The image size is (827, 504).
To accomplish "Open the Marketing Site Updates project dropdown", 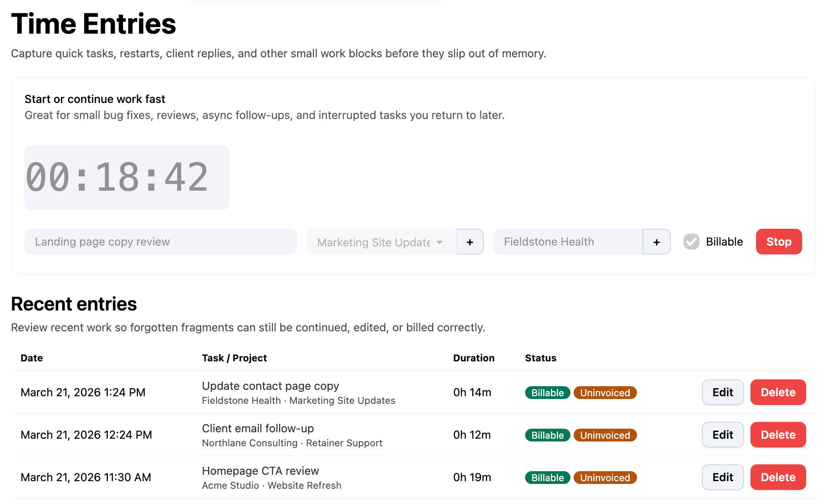I will click(x=379, y=242).
